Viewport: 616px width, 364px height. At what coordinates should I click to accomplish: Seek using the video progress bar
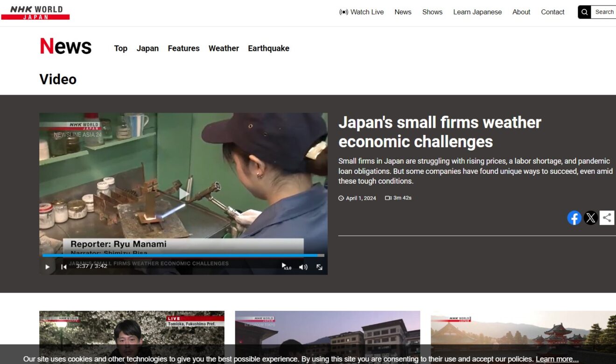point(182,255)
